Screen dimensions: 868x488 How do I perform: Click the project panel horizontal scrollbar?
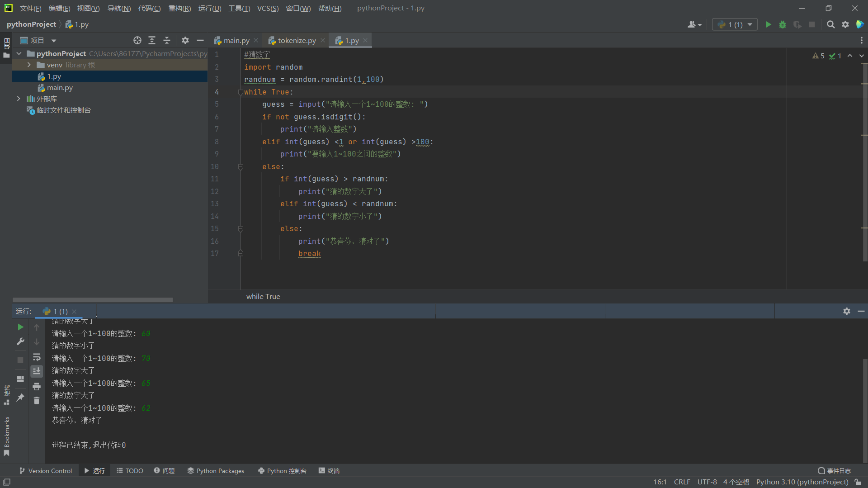93,300
